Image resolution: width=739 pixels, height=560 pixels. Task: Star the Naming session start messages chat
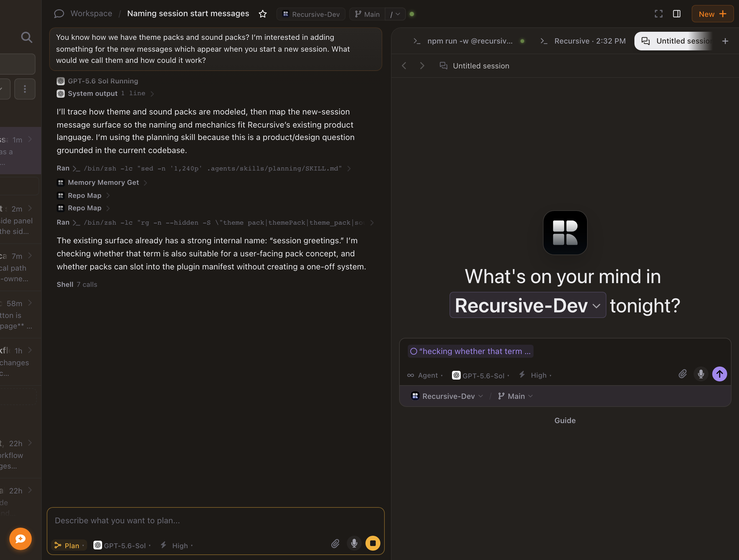point(263,14)
